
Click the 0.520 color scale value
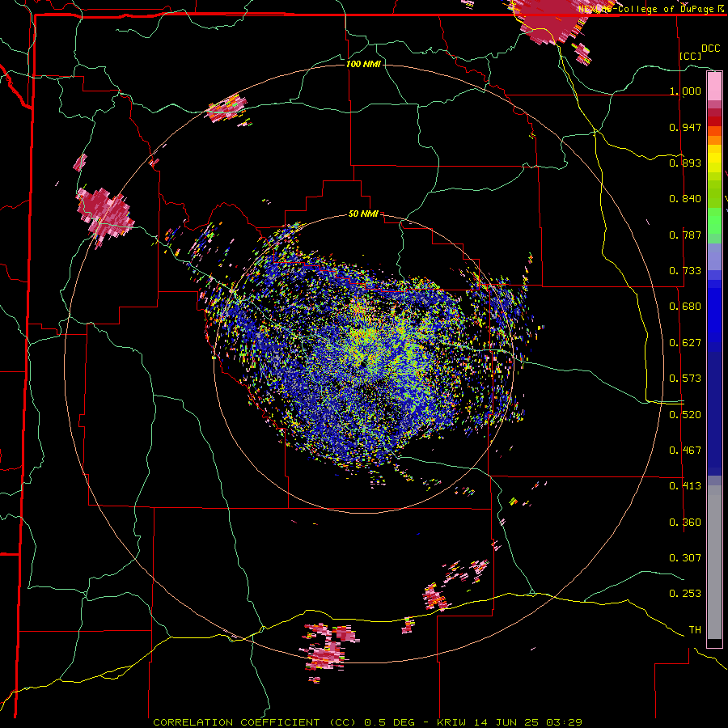pos(685,415)
